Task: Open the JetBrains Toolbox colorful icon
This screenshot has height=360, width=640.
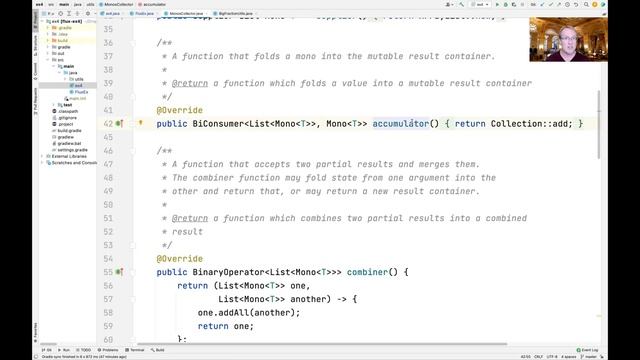Action: (603, 4)
